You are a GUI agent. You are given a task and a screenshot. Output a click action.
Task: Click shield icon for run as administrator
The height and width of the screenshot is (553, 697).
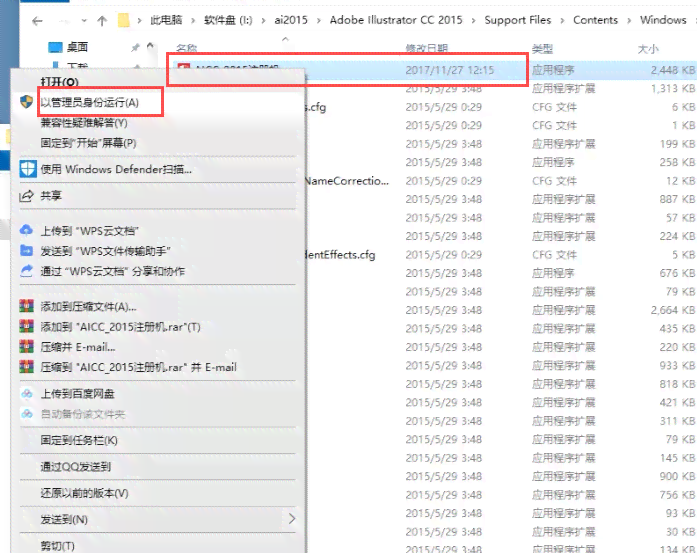(27, 102)
